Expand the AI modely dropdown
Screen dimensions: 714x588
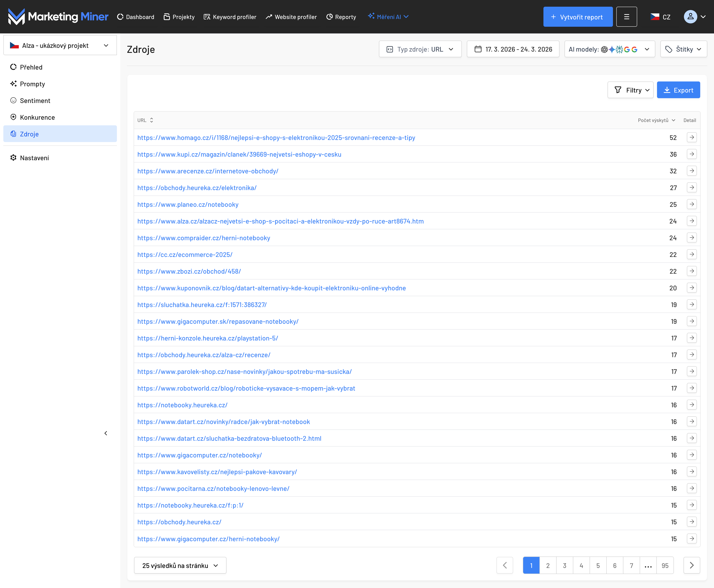pyautogui.click(x=609, y=49)
